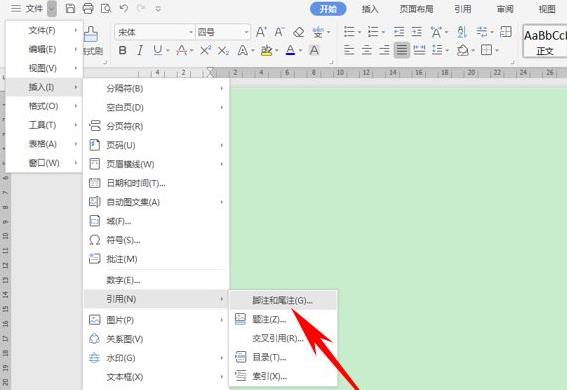Click the sort icon
Viewport: 567px width, 390px height.
[x=462, y=32]
